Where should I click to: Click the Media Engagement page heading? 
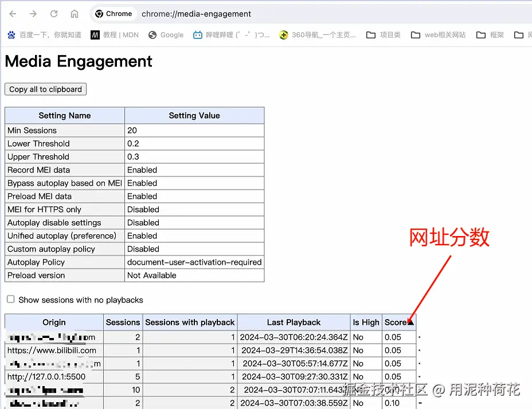pos(79,61)
